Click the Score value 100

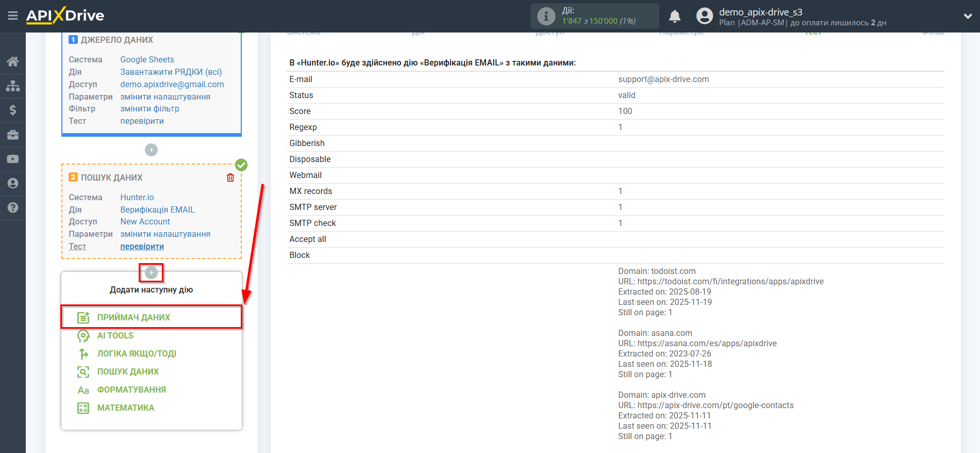click(x=625, y=111)
